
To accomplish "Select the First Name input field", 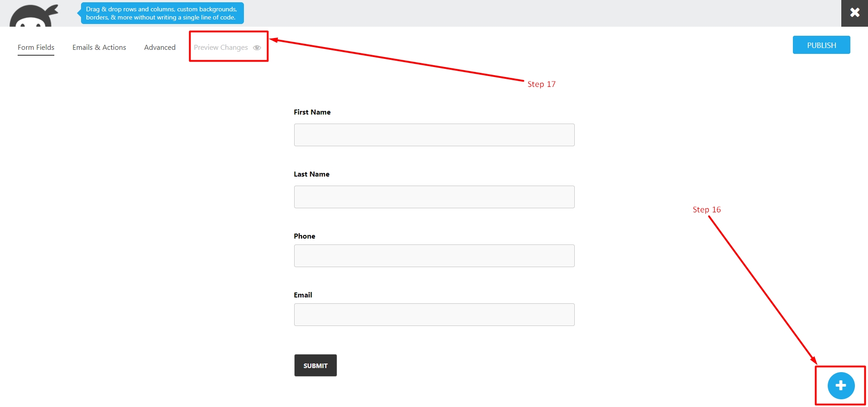I will pyautogui.click(x=434, y=135).
